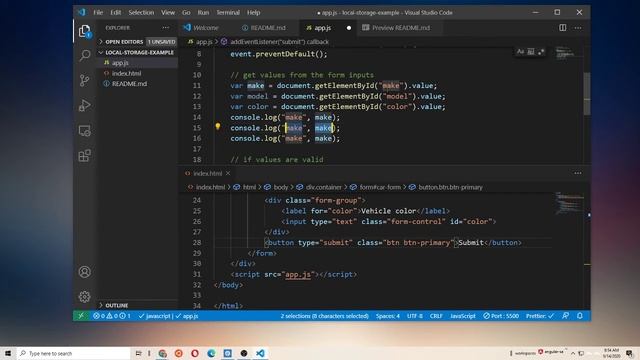This screenshot has width=640, height=360.
Task: Open the Manage gear icon
Action: click(x=84, y=297)
